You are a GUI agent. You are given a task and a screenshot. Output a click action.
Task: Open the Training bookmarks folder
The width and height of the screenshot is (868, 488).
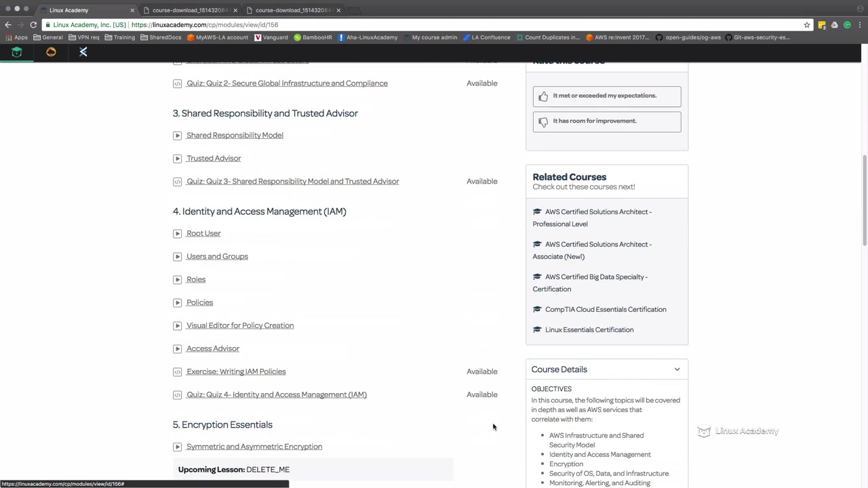pos(119,37)
